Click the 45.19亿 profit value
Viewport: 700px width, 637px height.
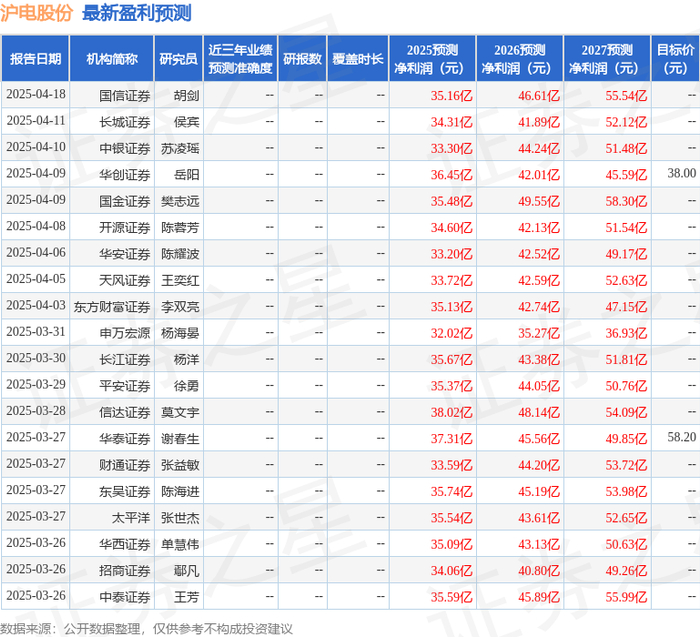[x=539, y=491]
